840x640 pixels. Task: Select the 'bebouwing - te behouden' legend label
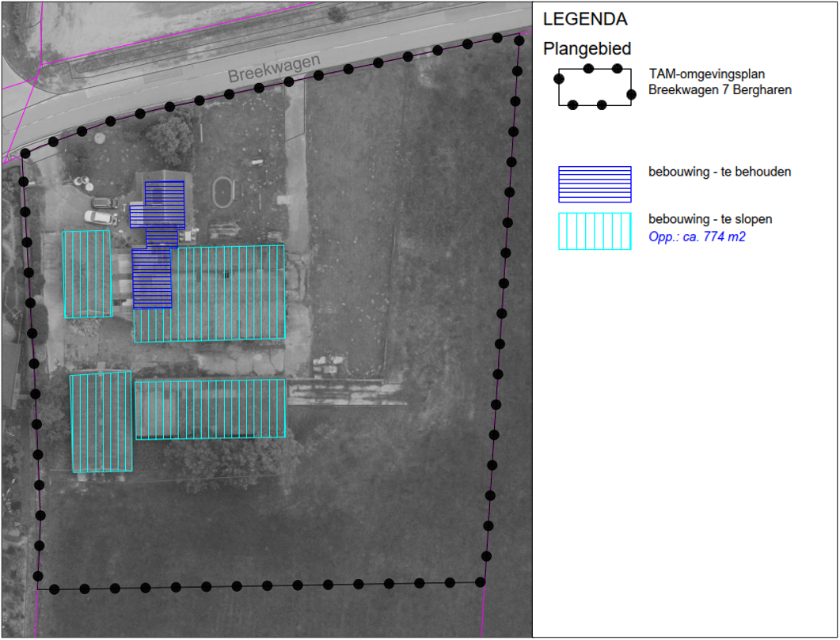coord(719,172)
